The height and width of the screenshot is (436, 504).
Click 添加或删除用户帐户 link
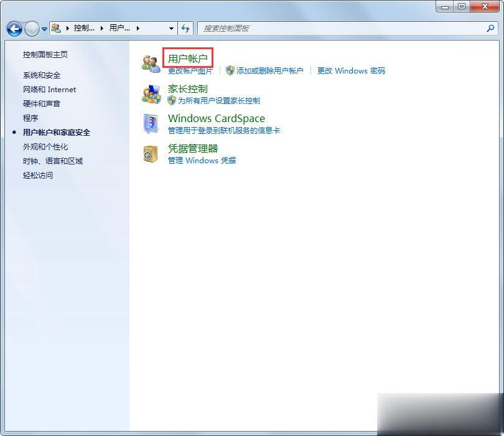coord(269,71)
